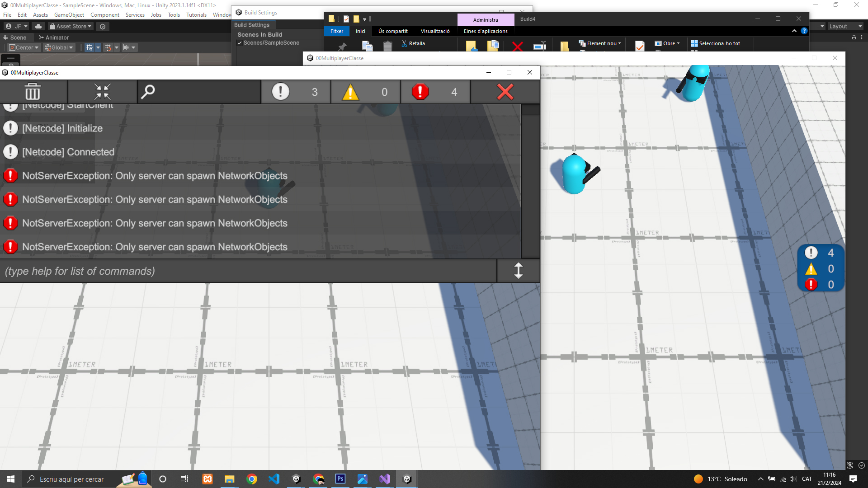
Task: Click the console resize arrow icon
Action: [518, 271]
